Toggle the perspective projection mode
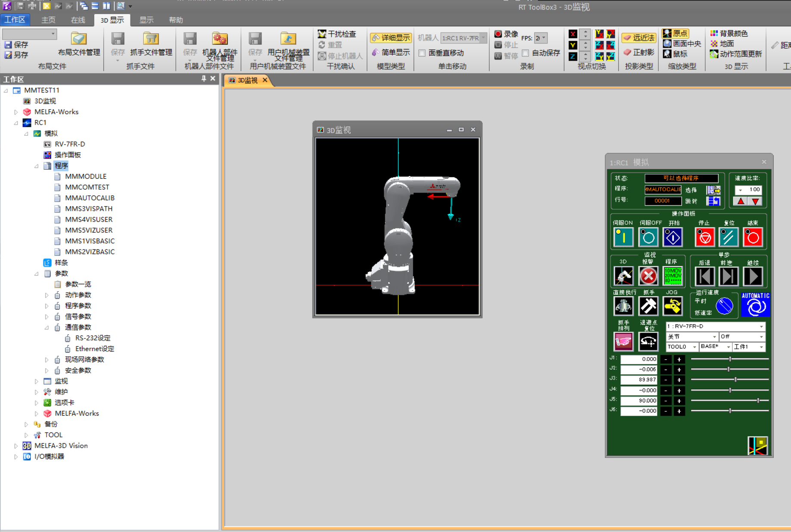This screenshot has width=791, height=532. pos(638,38)
